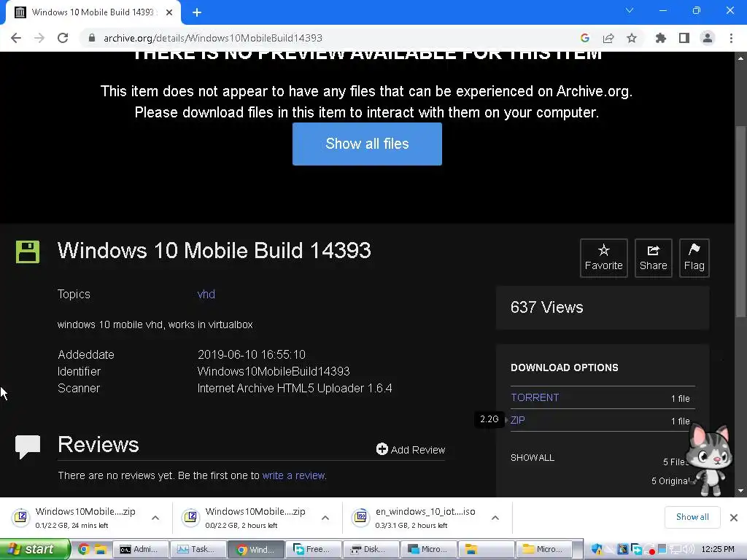This screenshot has width=747, height=560.
Task: Open the vhd topic link
Action: 206,295
